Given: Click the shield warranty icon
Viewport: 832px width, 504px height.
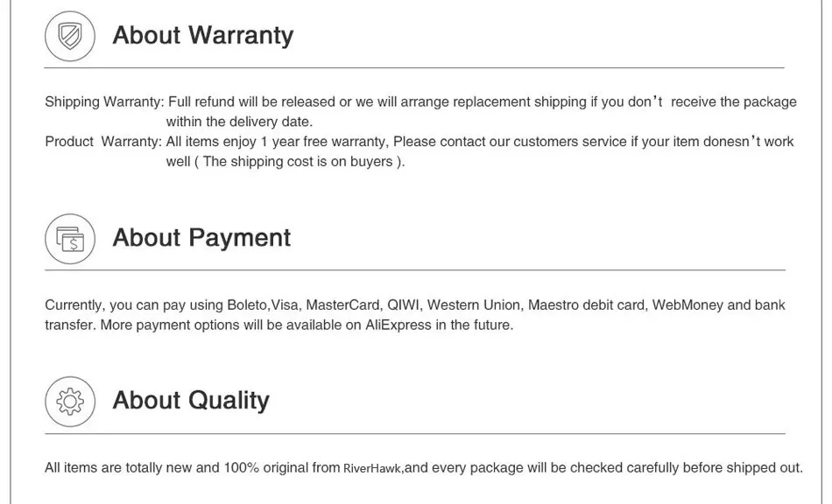Looking at the screenshot, I should 70,37.
